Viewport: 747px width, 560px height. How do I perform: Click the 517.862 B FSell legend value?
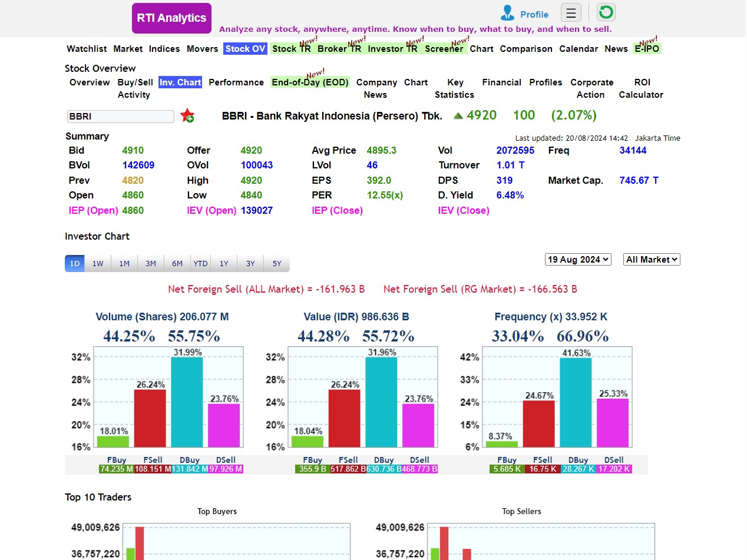coord(348,469)
